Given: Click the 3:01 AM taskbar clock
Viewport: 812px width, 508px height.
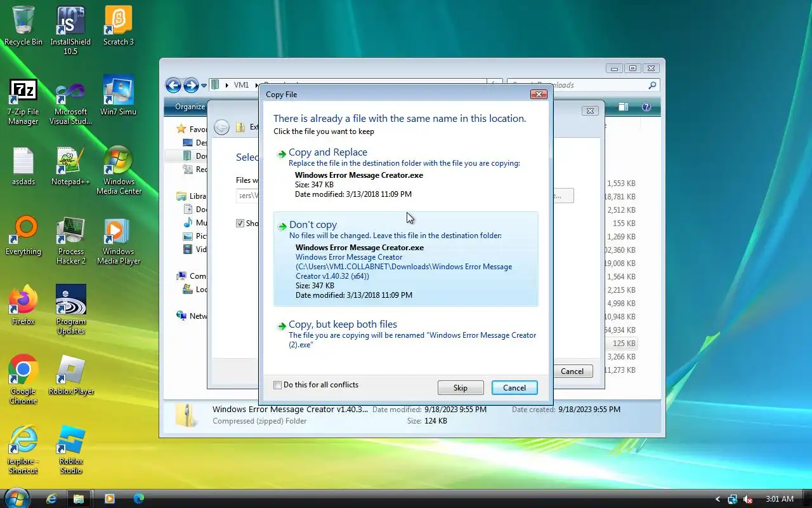Looking at the screenshot, I should pyautogui.click(x=780, y=499).
